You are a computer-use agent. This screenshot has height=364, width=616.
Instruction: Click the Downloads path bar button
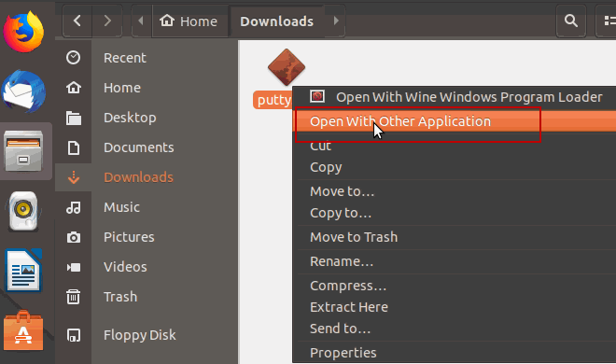pyautogui.click(x=276, y=21)
